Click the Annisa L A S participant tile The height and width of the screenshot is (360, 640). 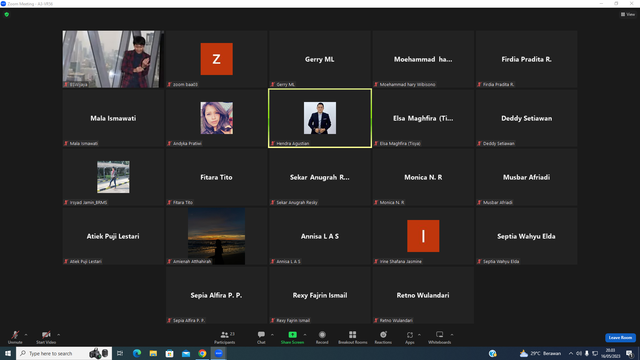(x=320, y=236)
